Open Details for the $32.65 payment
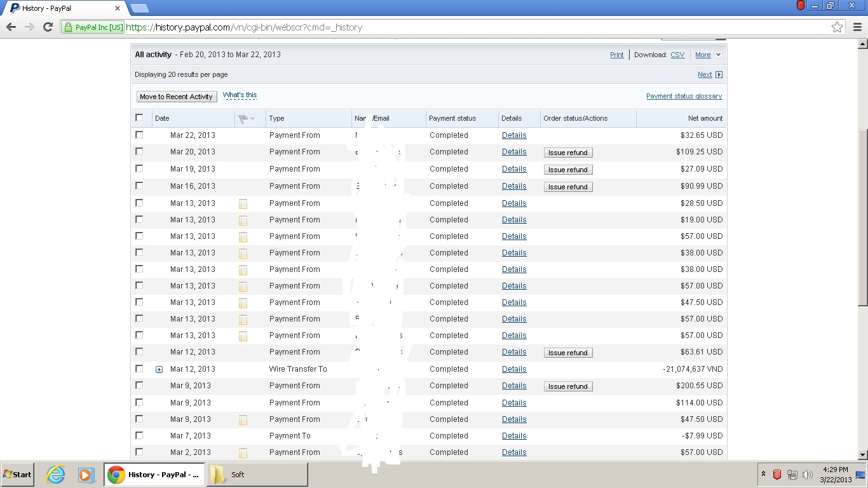This screenshot has width=868, height=488. click(514, 135)
